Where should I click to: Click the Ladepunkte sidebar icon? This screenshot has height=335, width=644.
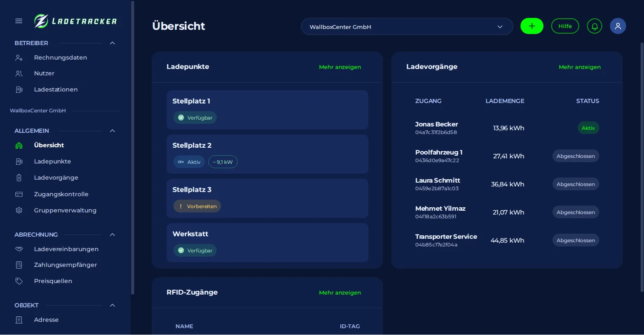(19, 162)
